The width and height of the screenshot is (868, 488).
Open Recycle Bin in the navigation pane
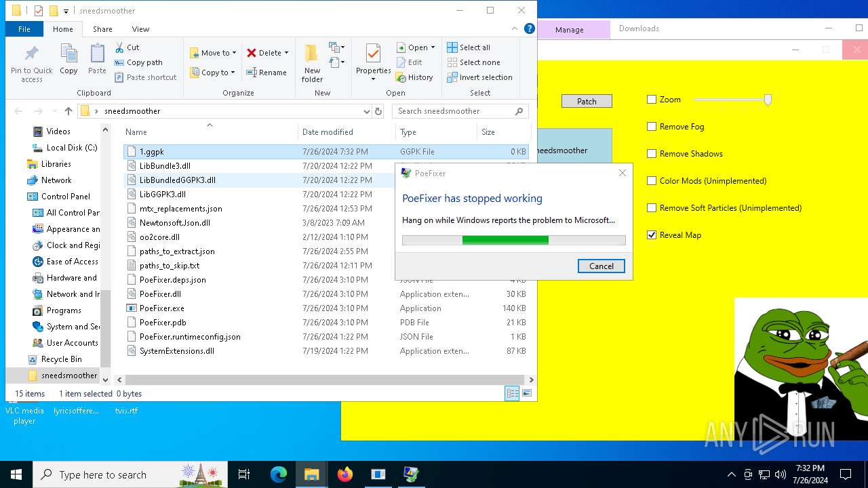61,359
